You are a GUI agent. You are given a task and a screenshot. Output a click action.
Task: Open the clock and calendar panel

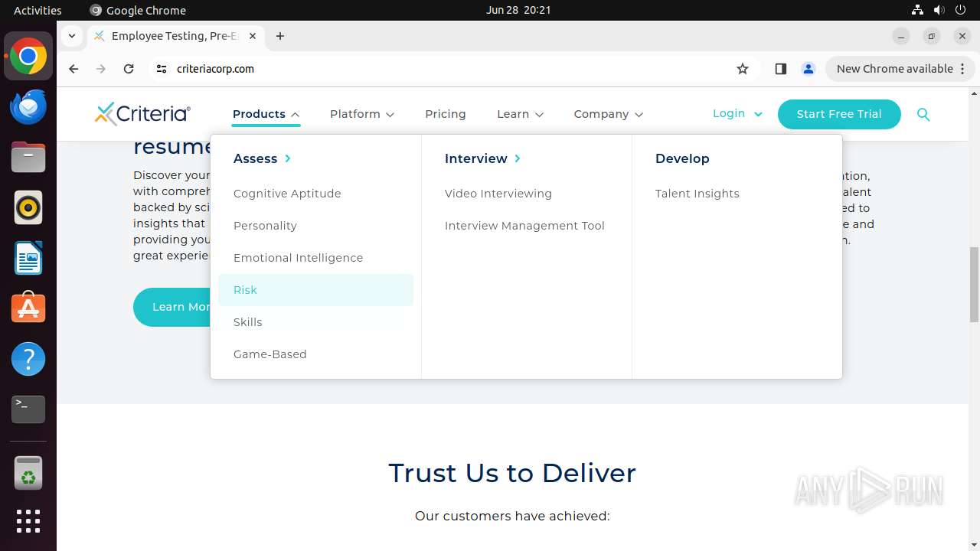518,10
